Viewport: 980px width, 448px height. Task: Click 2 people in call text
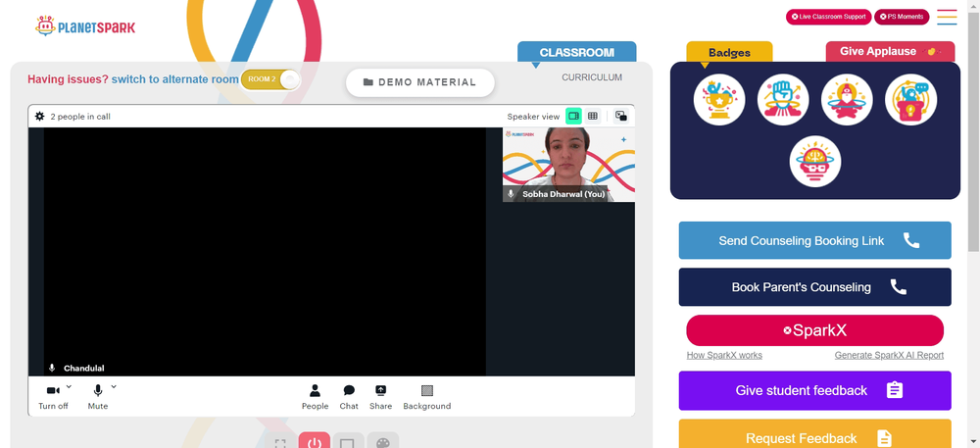click(x=80, y=117)
